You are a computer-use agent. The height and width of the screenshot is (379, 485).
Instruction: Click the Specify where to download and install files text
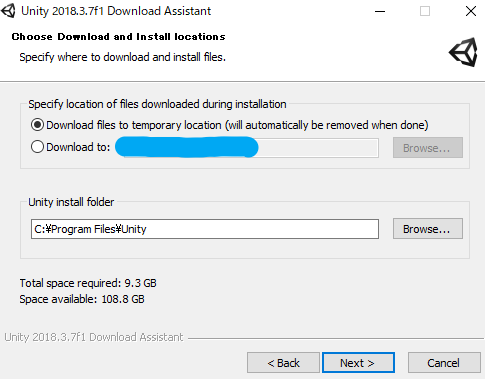(122, 57)
